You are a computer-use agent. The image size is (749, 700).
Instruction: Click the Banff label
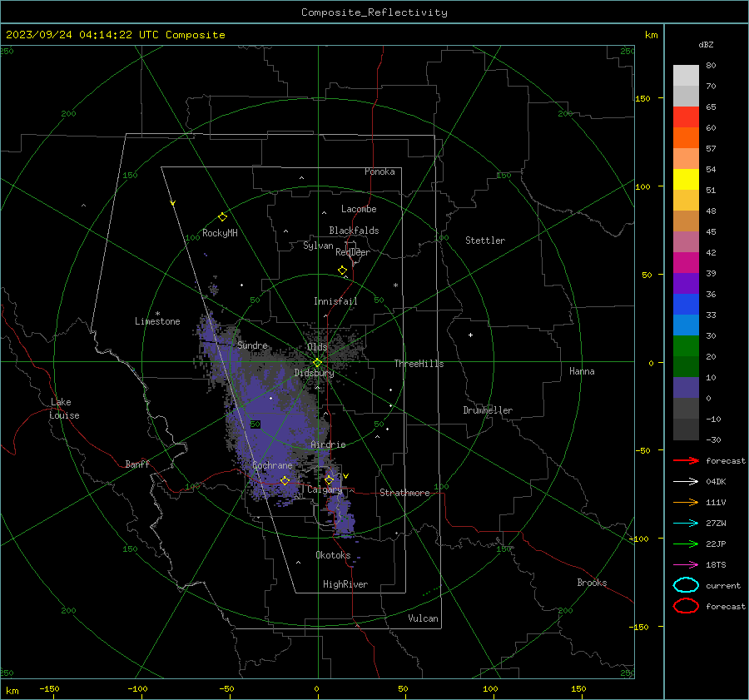click(x=137, y=464)
